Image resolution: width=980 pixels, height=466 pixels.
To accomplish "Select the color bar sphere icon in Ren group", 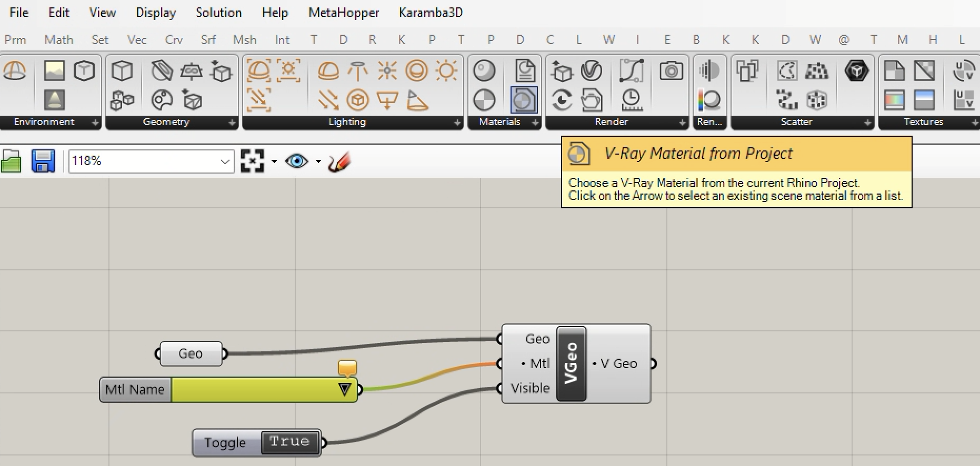I will click(x=709, y=99).
